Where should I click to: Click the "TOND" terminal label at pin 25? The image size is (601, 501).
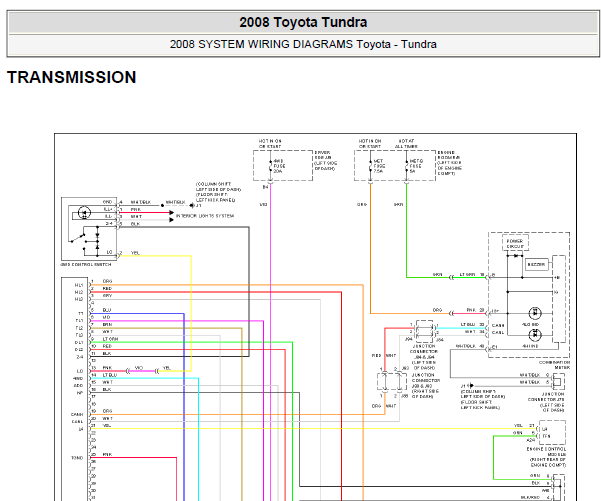77,458
